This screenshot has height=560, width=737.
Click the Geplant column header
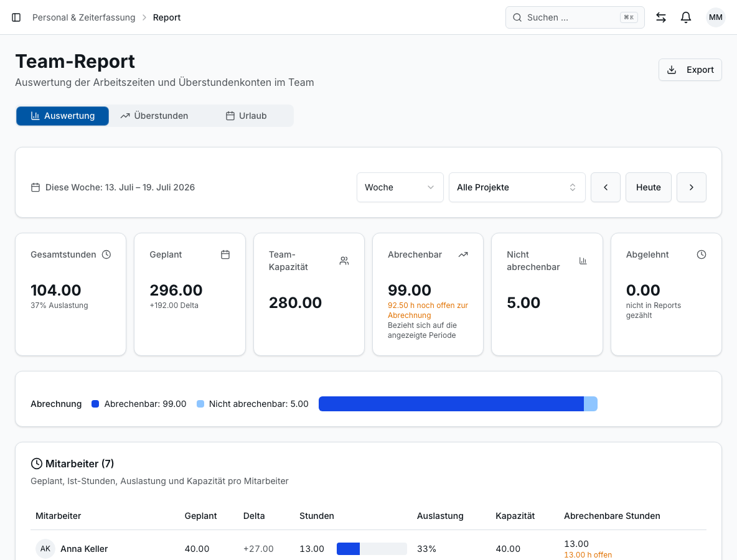pos(200,516)
